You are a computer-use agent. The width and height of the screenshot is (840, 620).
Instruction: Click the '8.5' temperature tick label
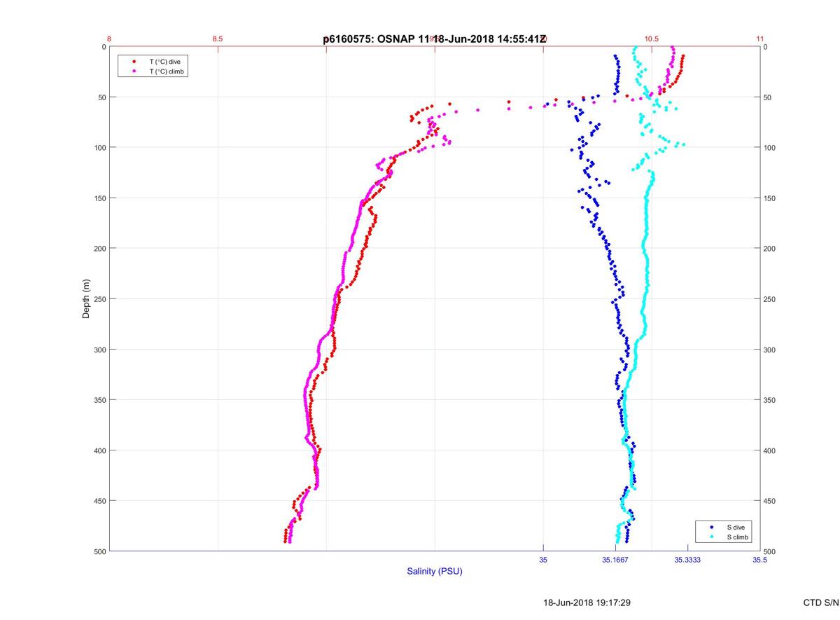coord(217,39)
